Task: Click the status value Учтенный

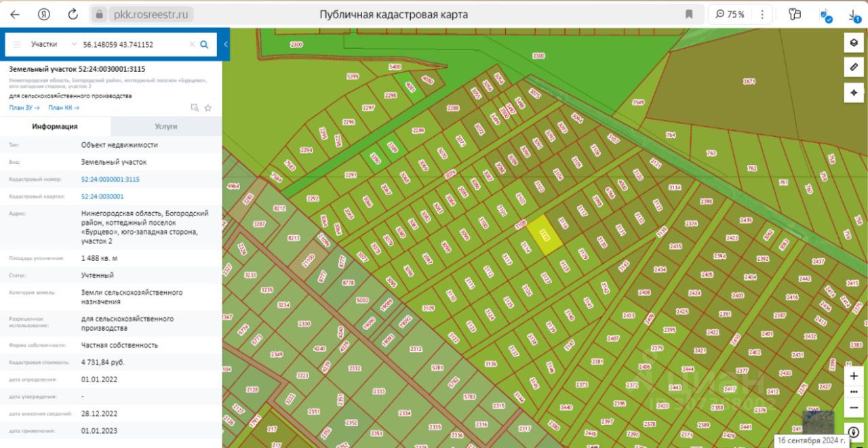Action: click(x=98, y=275)
